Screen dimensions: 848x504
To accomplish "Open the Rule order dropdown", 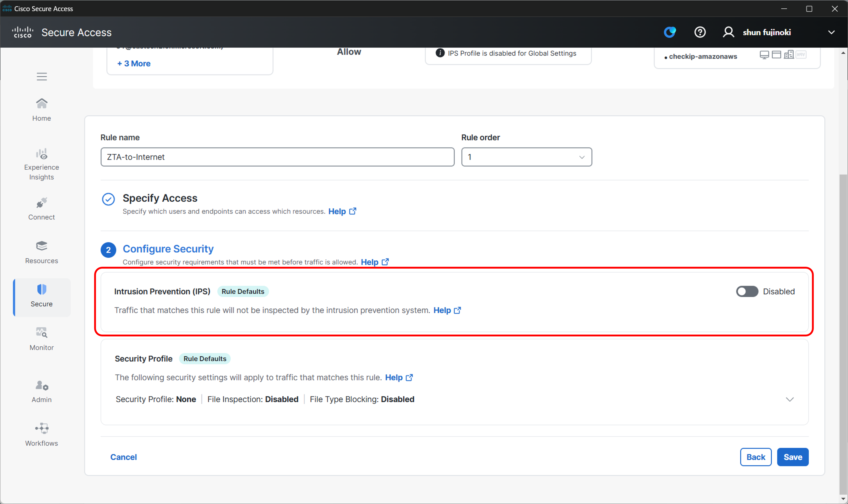I will coord(526,157).
